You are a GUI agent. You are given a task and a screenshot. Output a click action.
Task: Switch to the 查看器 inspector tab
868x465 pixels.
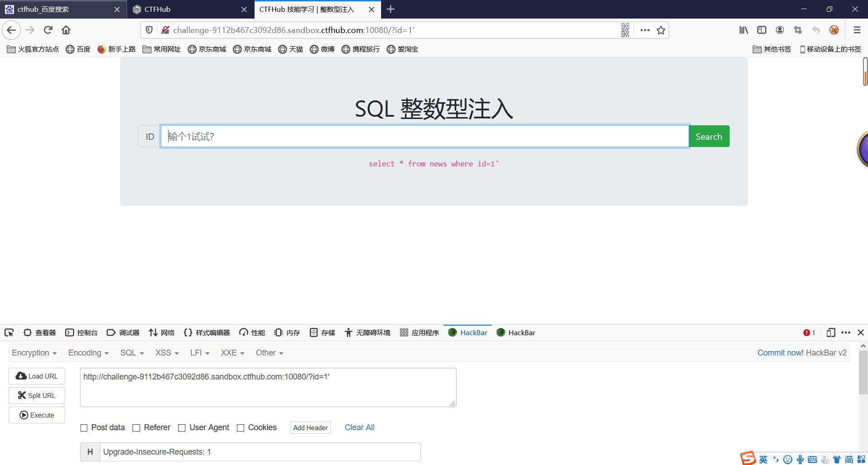(x=40, y=333)
